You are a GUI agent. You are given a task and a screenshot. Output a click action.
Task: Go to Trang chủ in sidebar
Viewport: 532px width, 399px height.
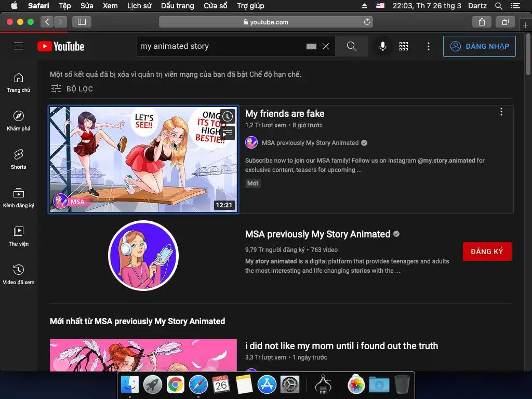coord(19,83)
